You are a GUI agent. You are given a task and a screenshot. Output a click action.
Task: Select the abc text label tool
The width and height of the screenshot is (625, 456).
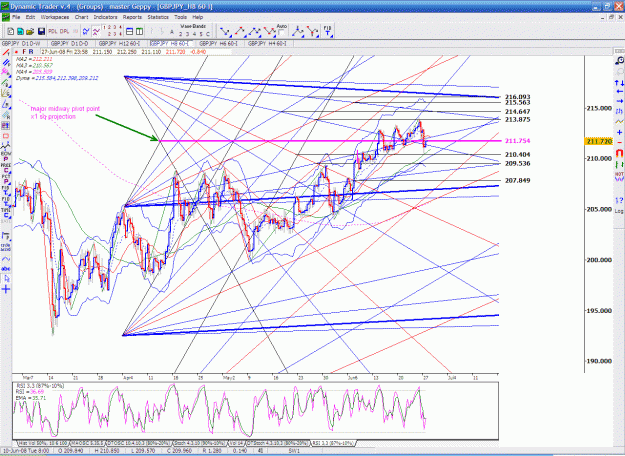6,269
